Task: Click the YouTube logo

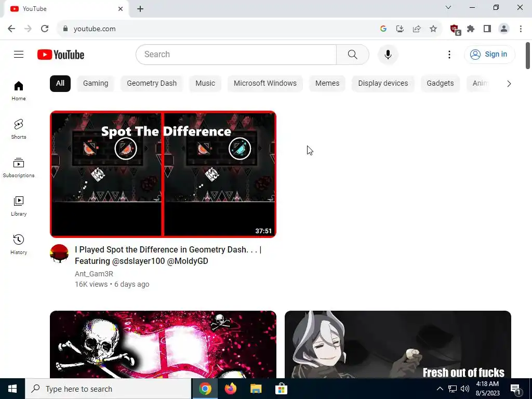Action: [x=61, y=55]
